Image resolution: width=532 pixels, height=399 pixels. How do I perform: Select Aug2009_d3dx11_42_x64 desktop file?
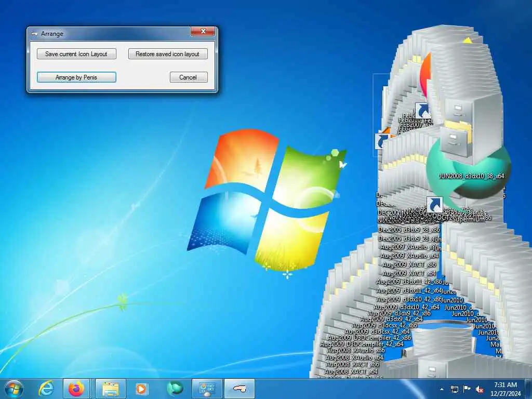(x=409, y=291)
